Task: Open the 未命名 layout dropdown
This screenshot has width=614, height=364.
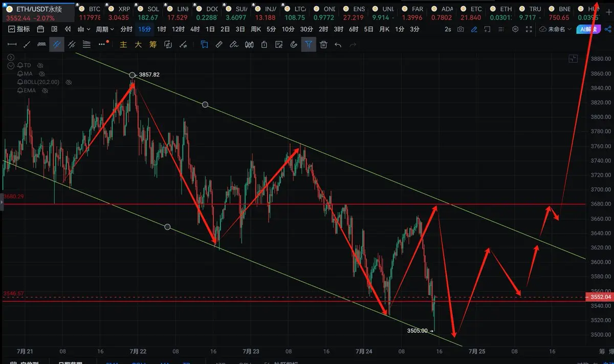Action: click(x=555, y=29)
